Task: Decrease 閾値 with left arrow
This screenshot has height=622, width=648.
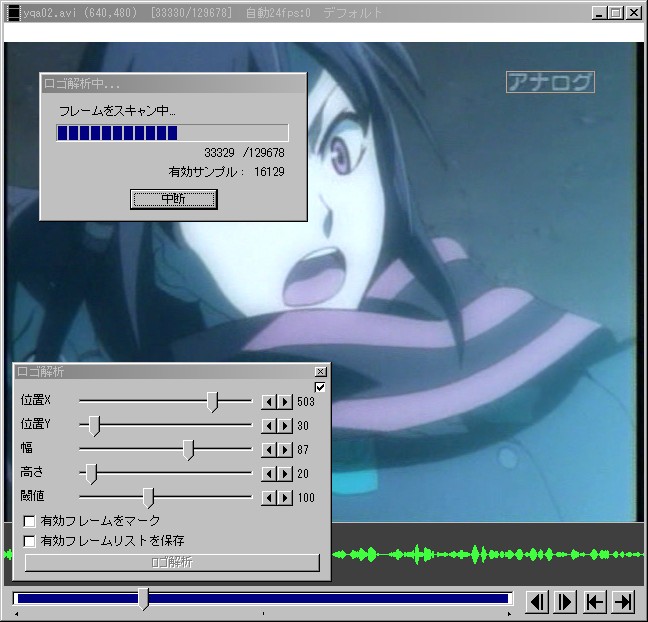Action: (x=269, y=498)
